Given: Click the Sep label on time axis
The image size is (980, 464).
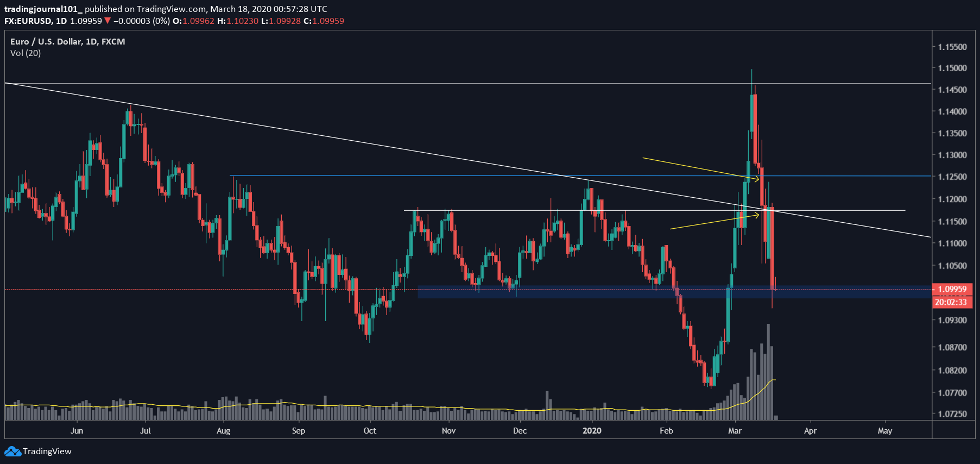Looking at the screenshot, I should (299, 430).
